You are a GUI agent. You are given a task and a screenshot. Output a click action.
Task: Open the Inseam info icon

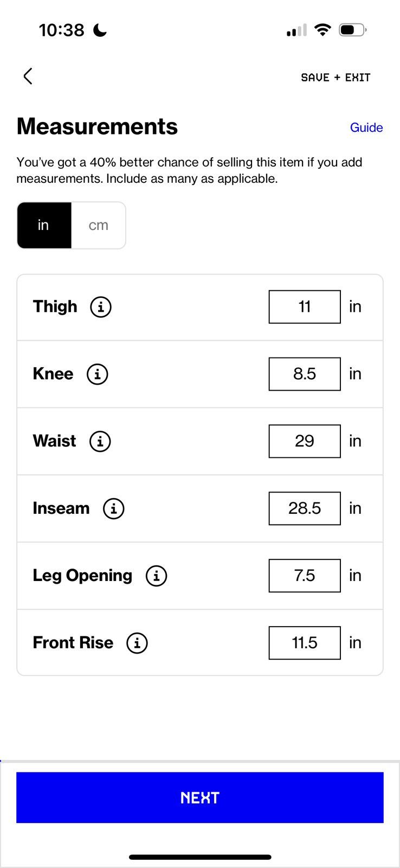coord(114,509)
